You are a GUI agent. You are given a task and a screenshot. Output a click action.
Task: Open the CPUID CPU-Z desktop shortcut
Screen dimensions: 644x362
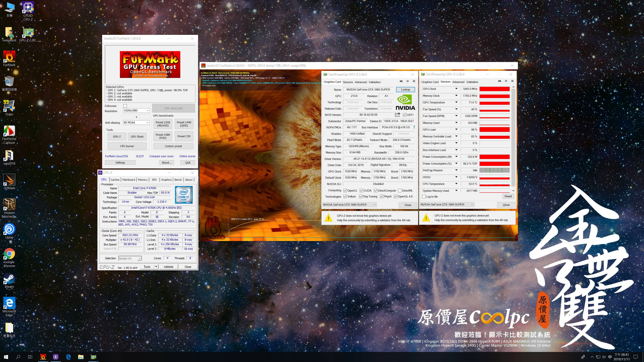(x=28, y=11)
